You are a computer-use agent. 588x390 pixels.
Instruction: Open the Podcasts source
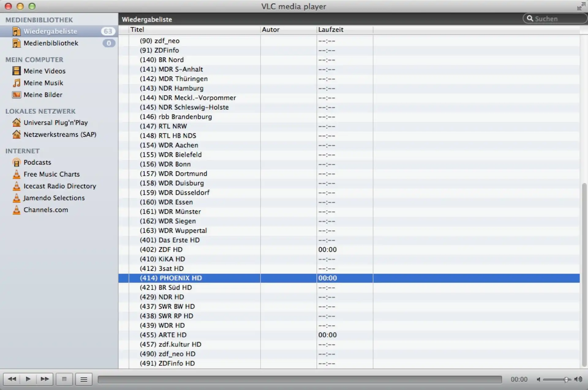pos(37,162)
